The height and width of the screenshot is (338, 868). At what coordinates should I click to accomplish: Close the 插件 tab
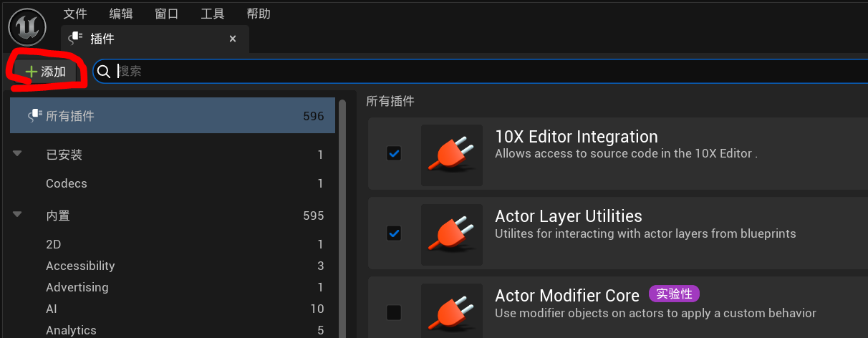(x=233, y=39)
